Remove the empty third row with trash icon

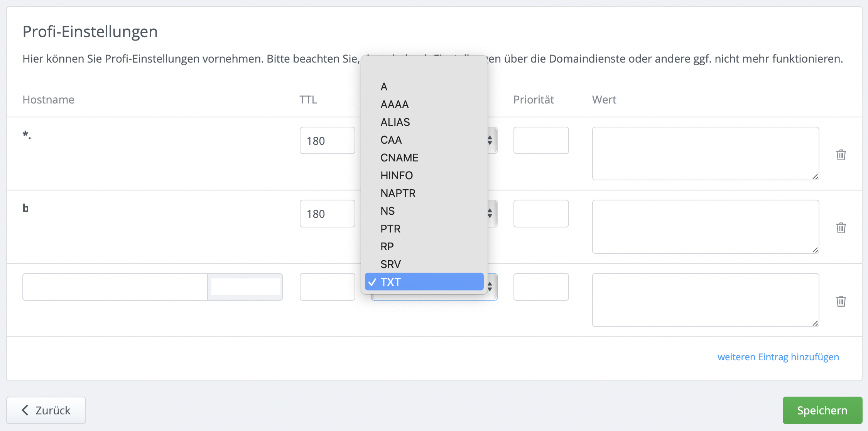[x=841, y=301]
